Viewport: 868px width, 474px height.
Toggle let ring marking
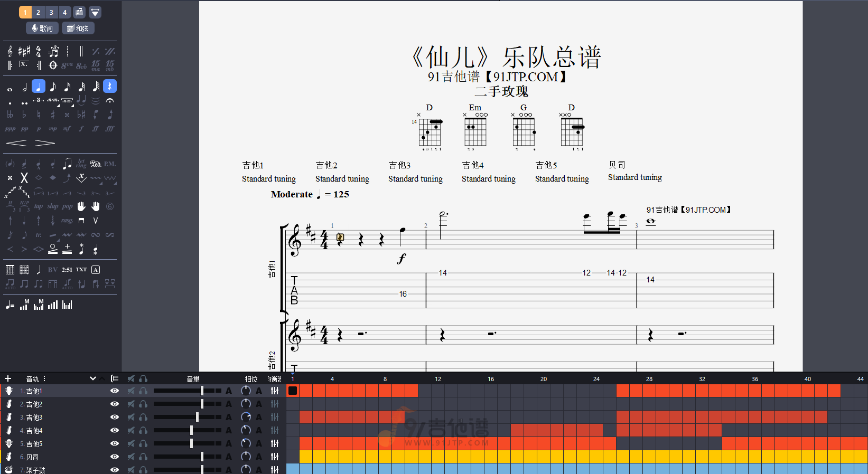[x=81, y=164]
